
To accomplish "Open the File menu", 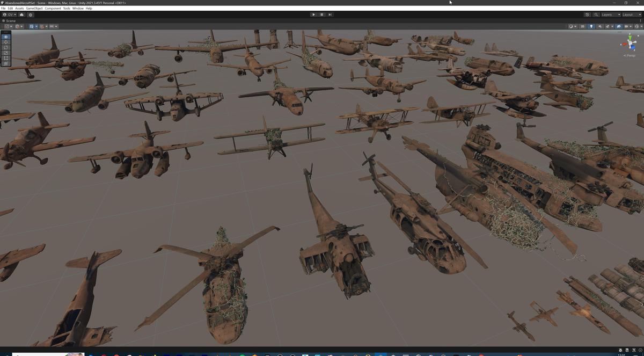I will (3, 9).
